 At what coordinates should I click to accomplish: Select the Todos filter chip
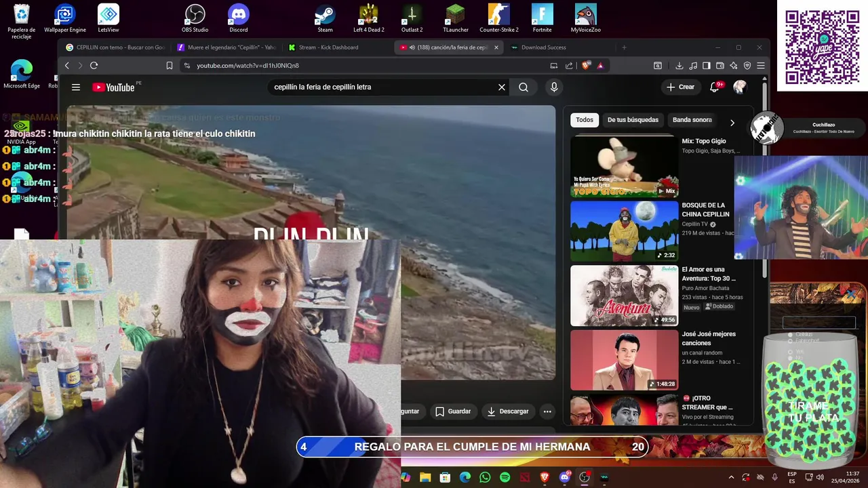[585, 120]
